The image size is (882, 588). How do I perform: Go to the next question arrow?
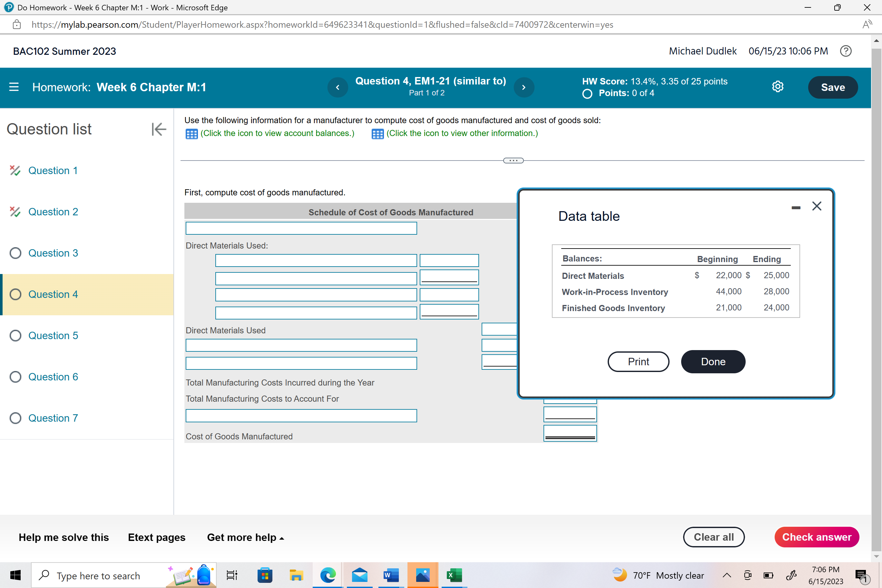click(x=524, y=87)
